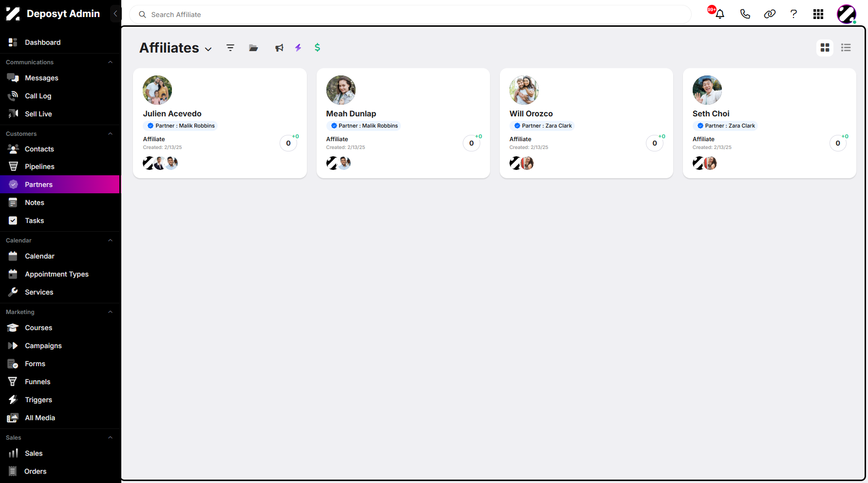Collapse the sidebar with the chevron
Screen dimensions: 868x483
(x=115, y=14)
